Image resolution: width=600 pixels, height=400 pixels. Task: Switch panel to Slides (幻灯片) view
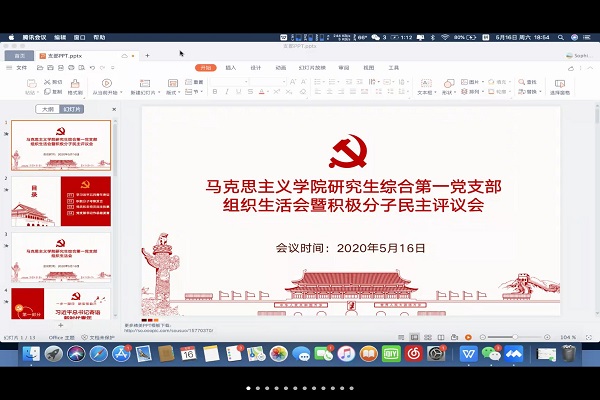coord(72,109)
